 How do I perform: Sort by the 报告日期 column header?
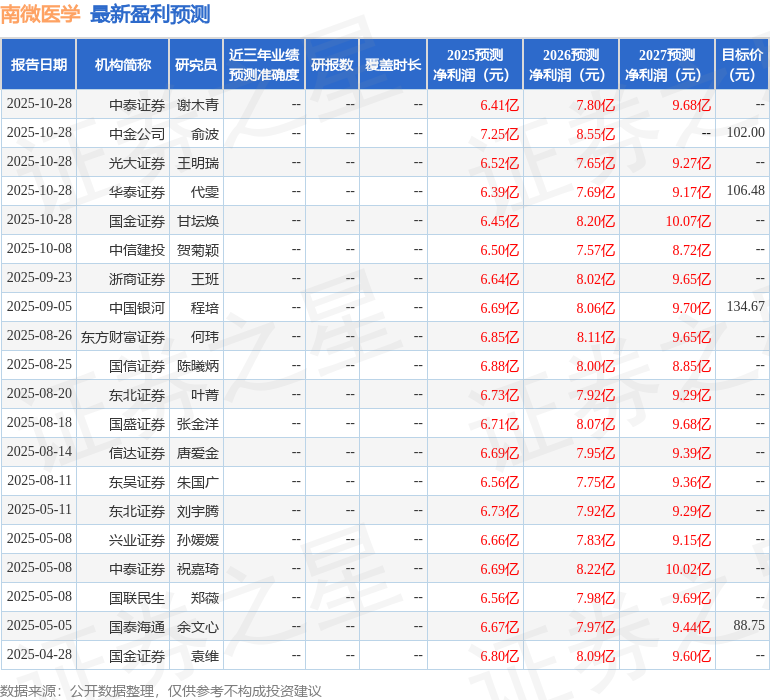[39, 65]
